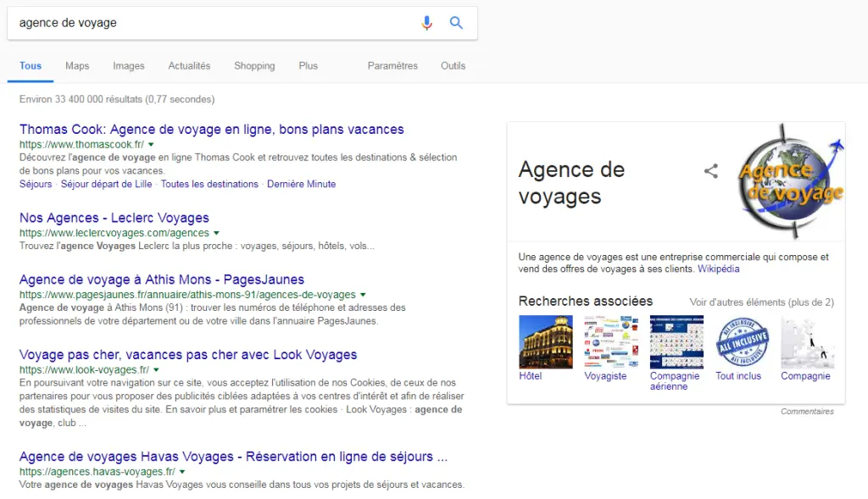The height and width of the screenshot is (499, 868).
Task: Open the Hôtel related search thumbnail
Action: 546,342
